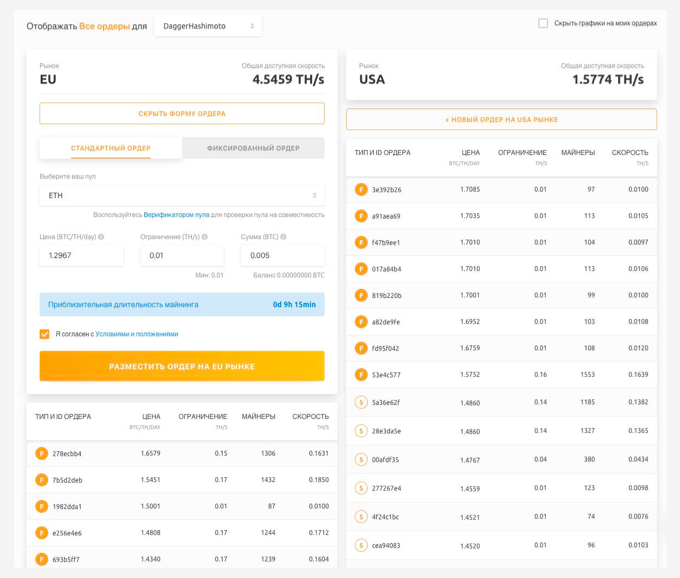The image size is (680, 578).
Task: Click the ОГРАНИЧЕНИЕ column header in EU table
Action: (x=203, y=417)
